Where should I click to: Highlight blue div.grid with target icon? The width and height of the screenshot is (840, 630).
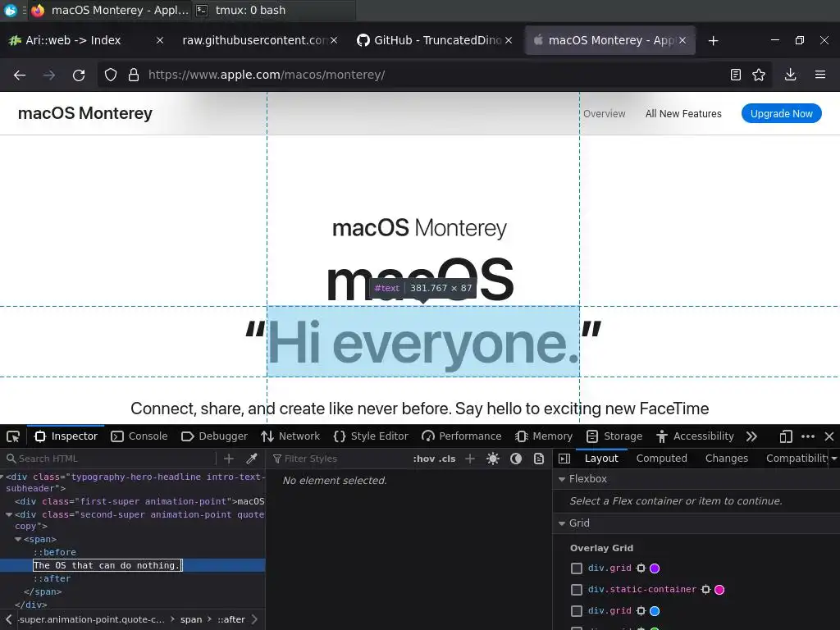pyautogui.click(x=641, y=610)
